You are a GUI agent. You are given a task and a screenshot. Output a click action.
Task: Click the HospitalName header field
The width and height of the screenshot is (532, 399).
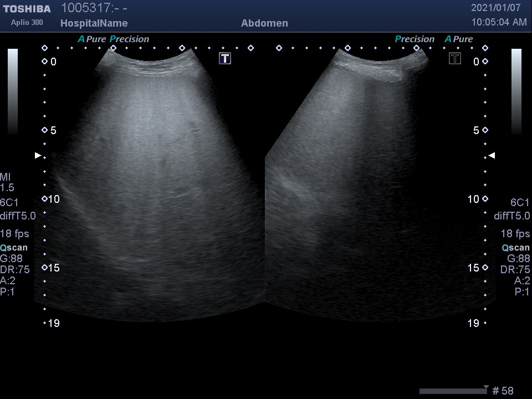click(x=94, y=23)
